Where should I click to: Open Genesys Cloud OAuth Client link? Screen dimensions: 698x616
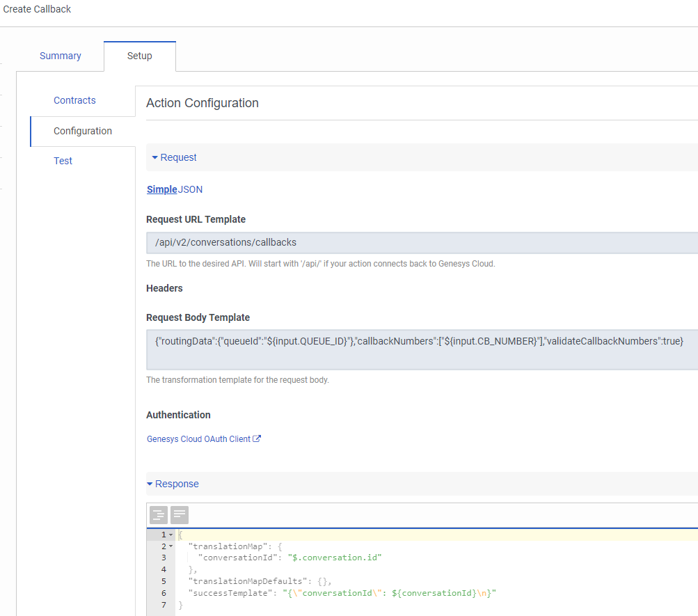(198, 439)
